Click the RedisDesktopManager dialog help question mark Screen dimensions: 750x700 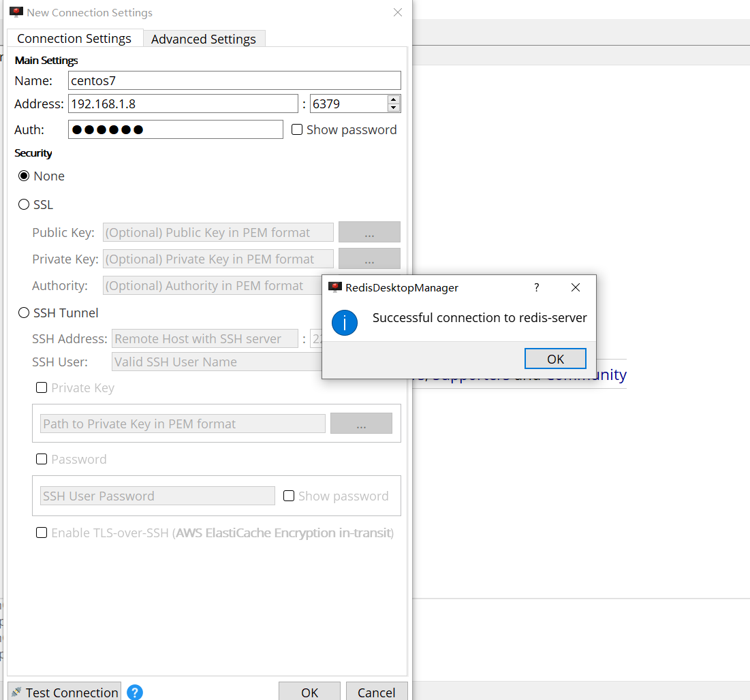click(537, 287)
